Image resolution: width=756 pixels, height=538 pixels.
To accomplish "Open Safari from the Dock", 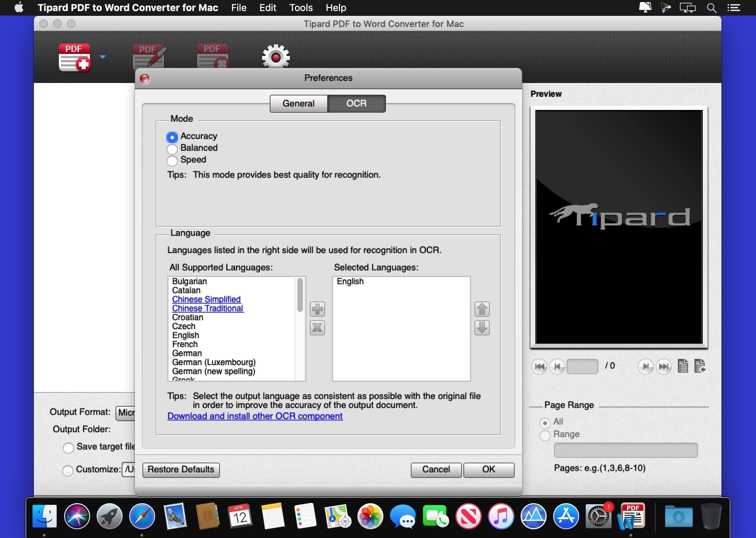I will (x=142, y=516).
